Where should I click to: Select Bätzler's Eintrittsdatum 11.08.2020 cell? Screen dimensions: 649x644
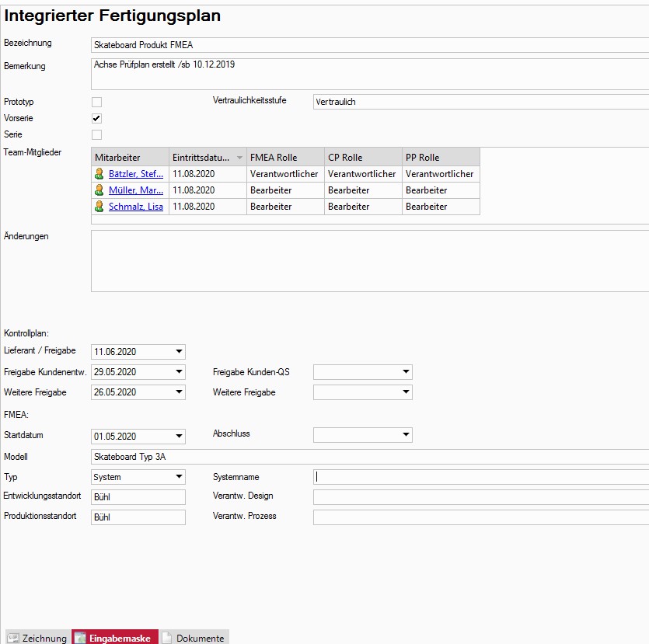click(208, 174)
